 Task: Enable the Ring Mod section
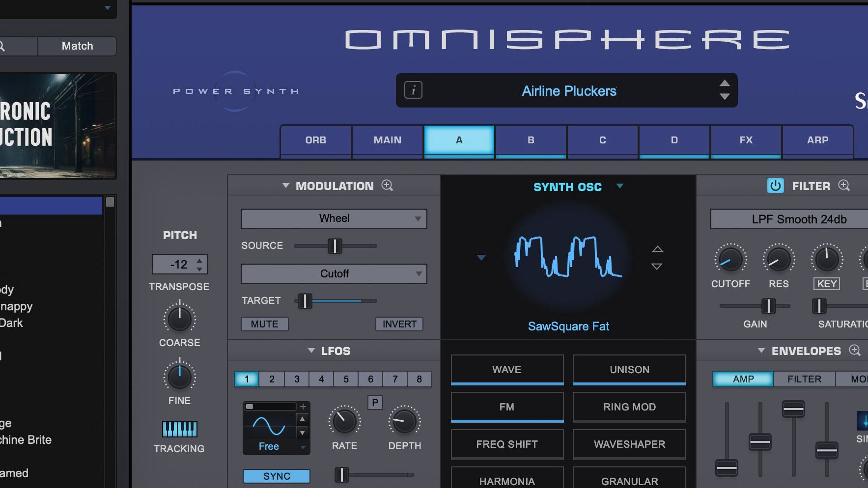(x=629, y=407)
